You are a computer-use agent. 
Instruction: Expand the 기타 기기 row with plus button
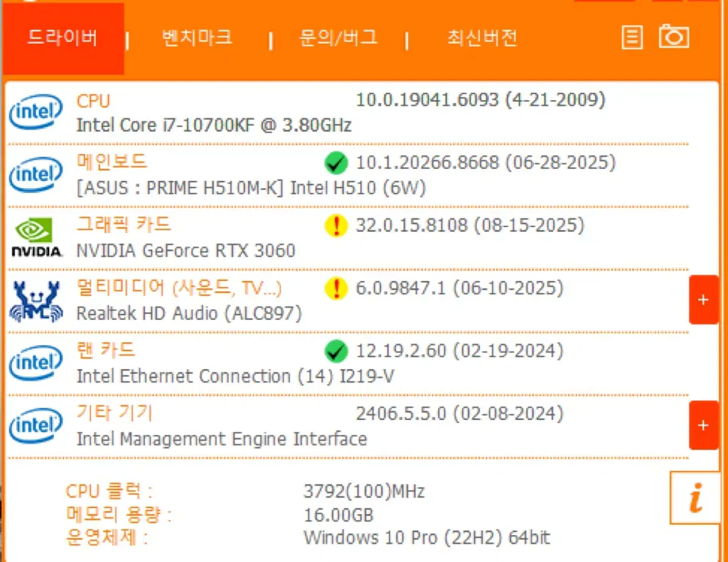[x=704, y=425]
